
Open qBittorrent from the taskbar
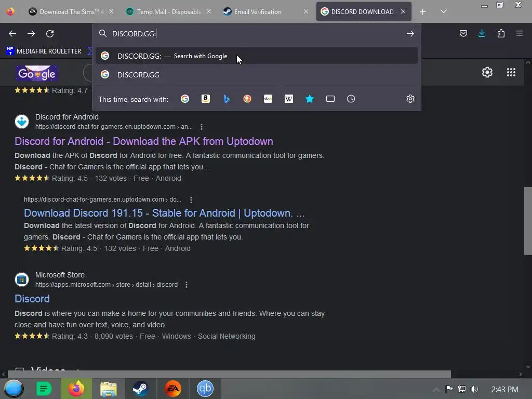205,389
